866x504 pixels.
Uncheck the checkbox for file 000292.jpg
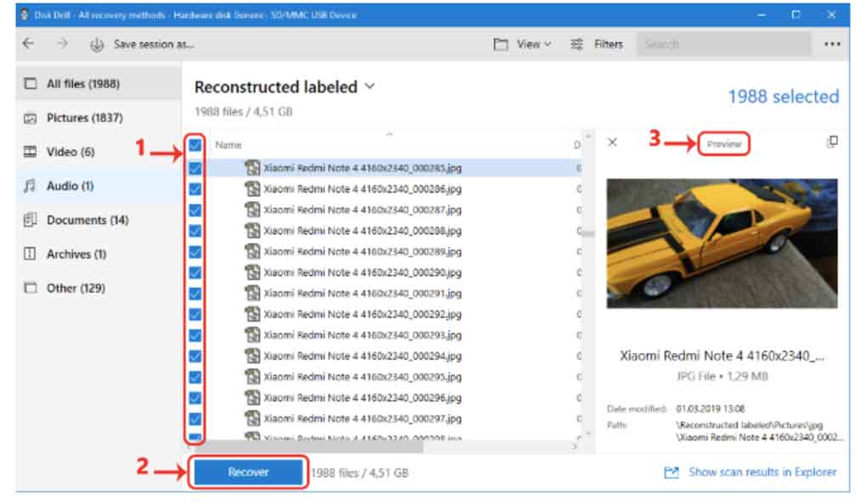pos(195,314)
